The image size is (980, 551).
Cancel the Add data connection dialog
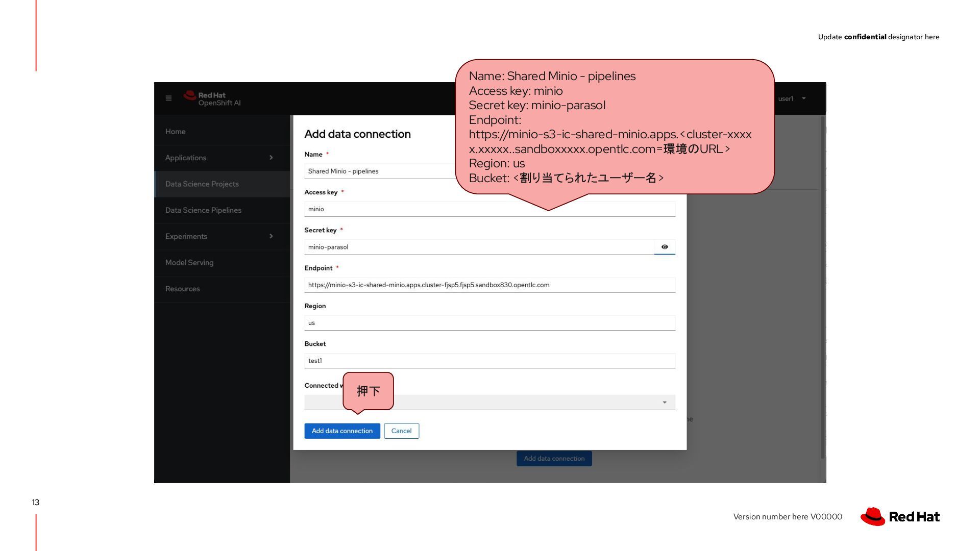[x=401, y=431]
